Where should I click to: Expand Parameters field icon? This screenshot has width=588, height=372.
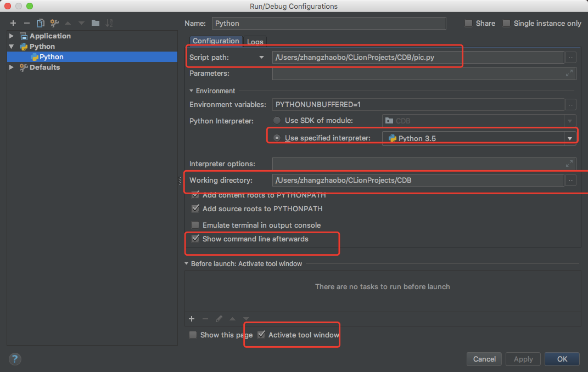point(569,73)
